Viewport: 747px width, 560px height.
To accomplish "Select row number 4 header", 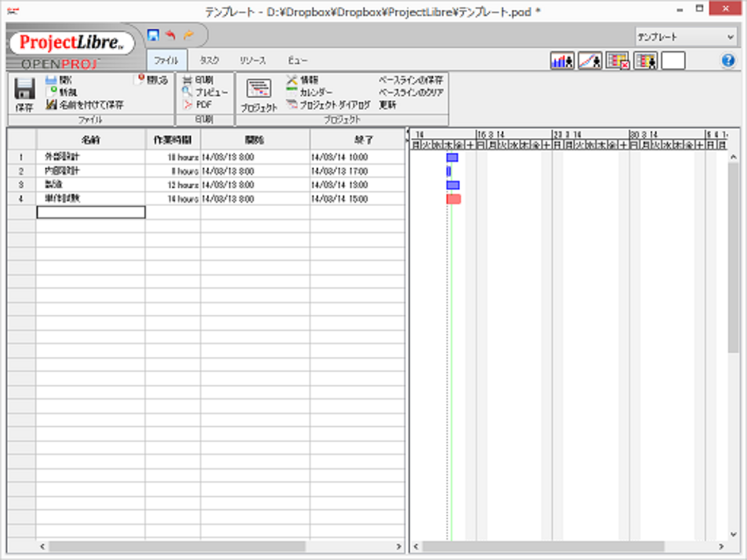I will (22, 199).
